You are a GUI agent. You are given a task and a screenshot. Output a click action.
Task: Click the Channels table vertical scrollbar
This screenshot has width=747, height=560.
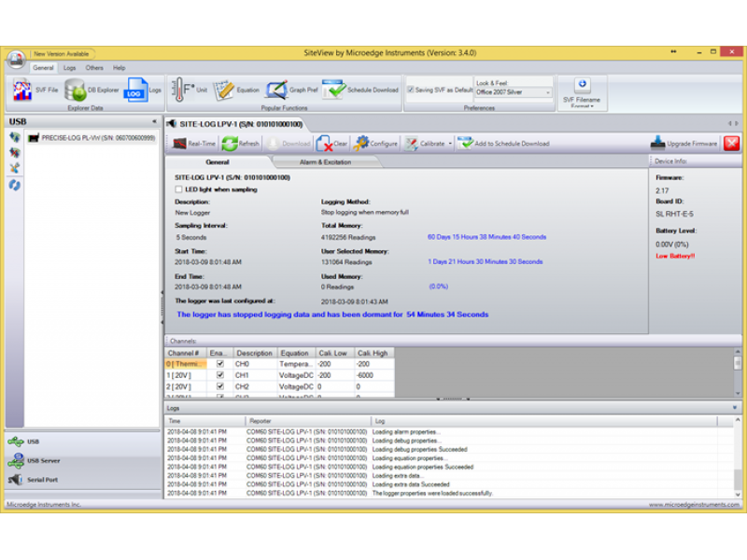[x=738, y=372]
